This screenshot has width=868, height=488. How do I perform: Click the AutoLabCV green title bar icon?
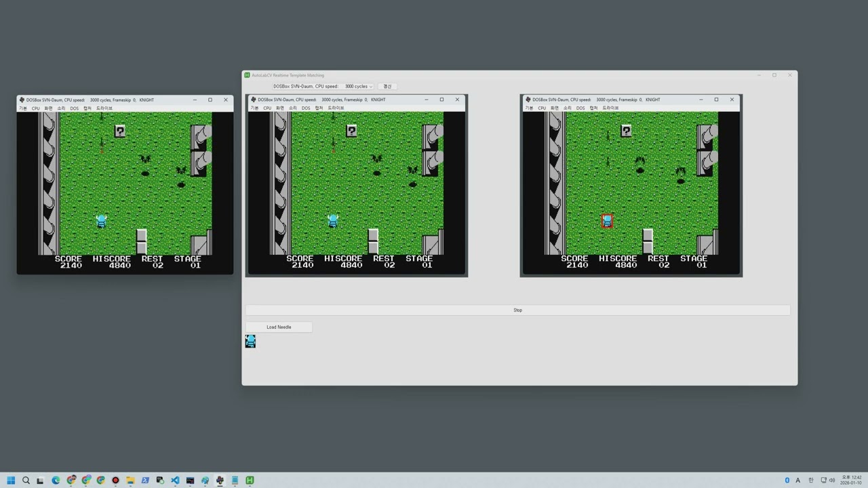point(248,75)
